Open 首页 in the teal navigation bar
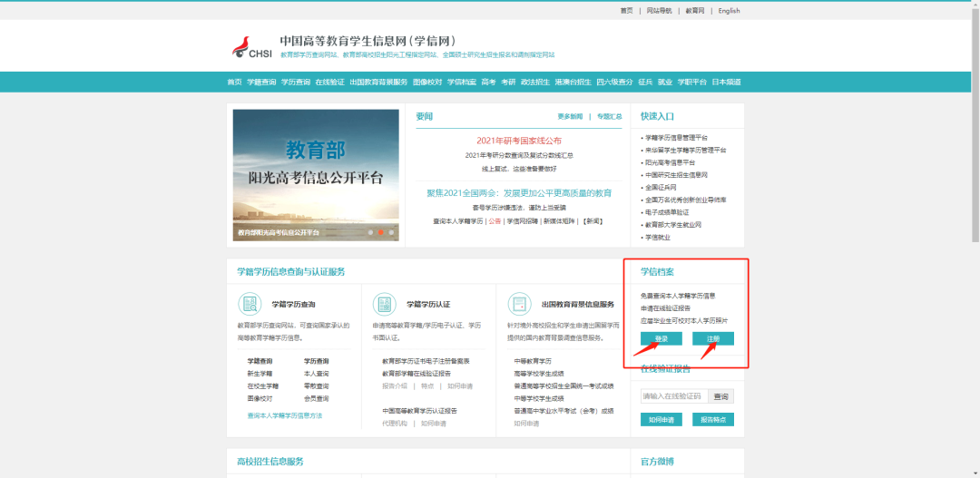980x478 pixels. point(234,82)
